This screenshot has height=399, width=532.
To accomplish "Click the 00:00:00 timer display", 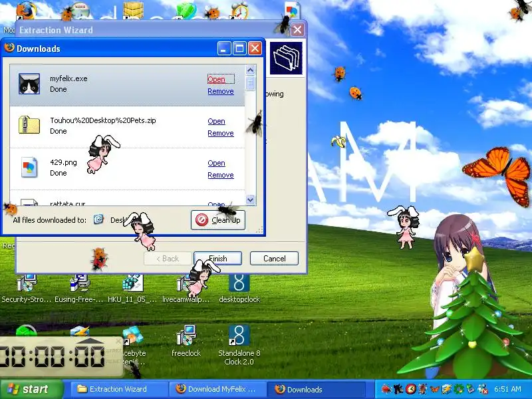I will (x=53, y=356).
